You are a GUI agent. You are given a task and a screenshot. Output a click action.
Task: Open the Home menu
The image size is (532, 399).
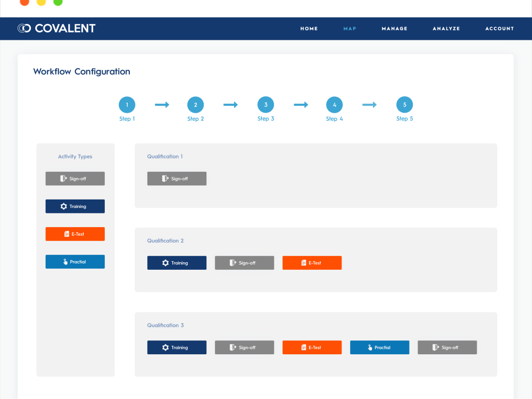tap(309, 29)
